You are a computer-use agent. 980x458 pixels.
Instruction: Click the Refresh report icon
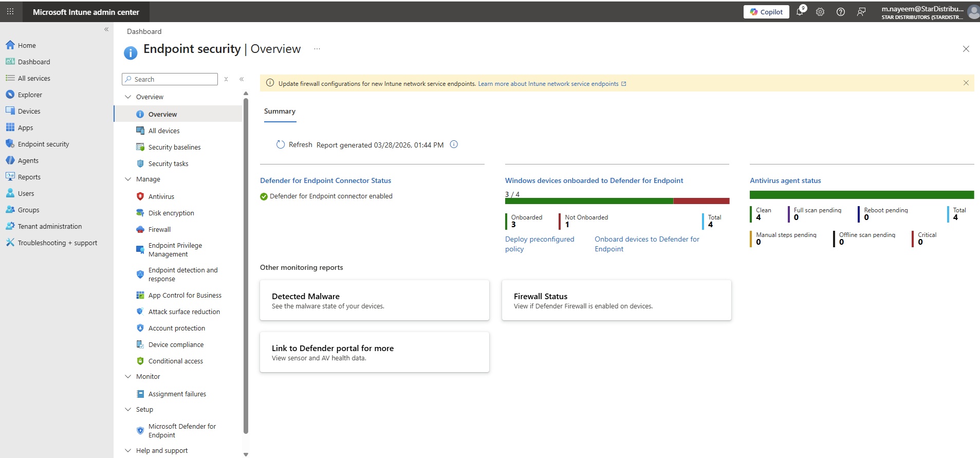coord(281,145)
